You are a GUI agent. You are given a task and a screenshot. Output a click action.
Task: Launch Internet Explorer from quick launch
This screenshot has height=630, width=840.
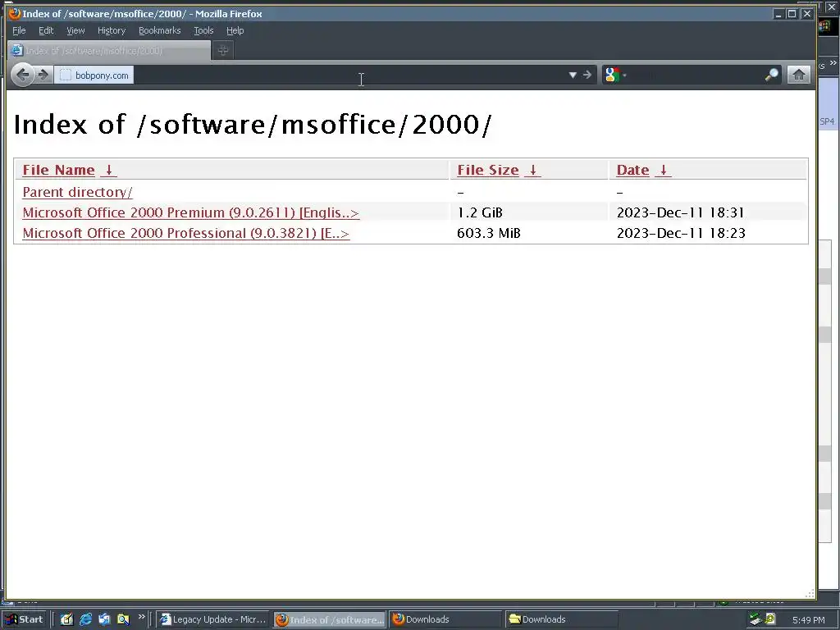(x=85, y=619)
